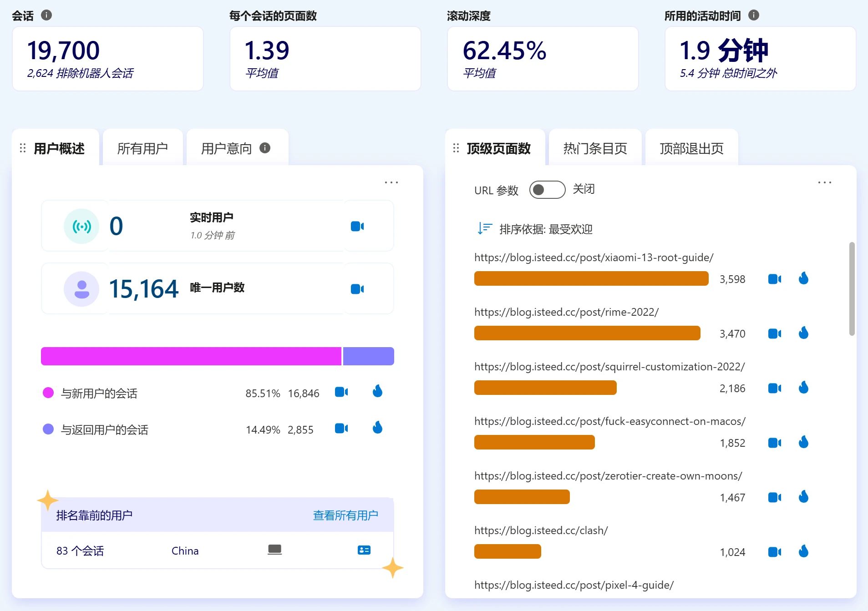Screen dimensions: 868x611
Task: Open recordings for the xiaomi-13-root-guide page
Action: [774, 279]
